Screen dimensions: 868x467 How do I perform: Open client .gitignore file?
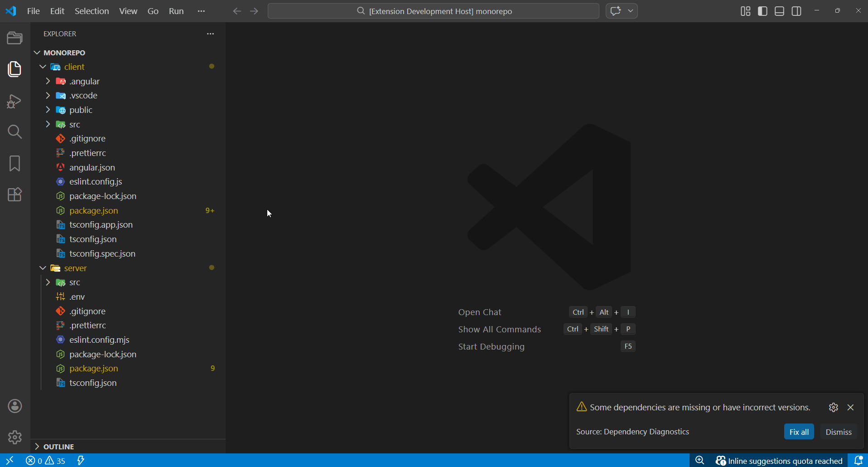[x=87, y=139]
